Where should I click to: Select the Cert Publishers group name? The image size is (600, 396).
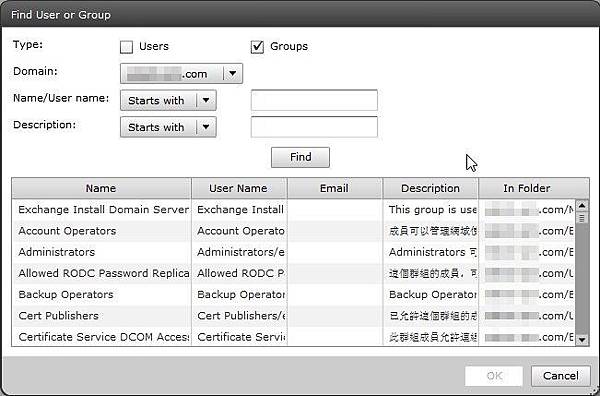click(59, 316)
